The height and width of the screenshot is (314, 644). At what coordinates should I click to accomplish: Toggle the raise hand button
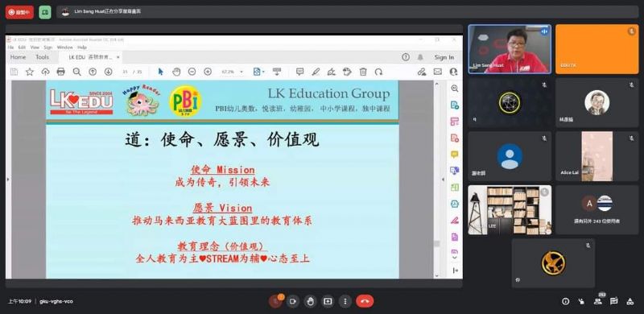[x=311, y=301]
